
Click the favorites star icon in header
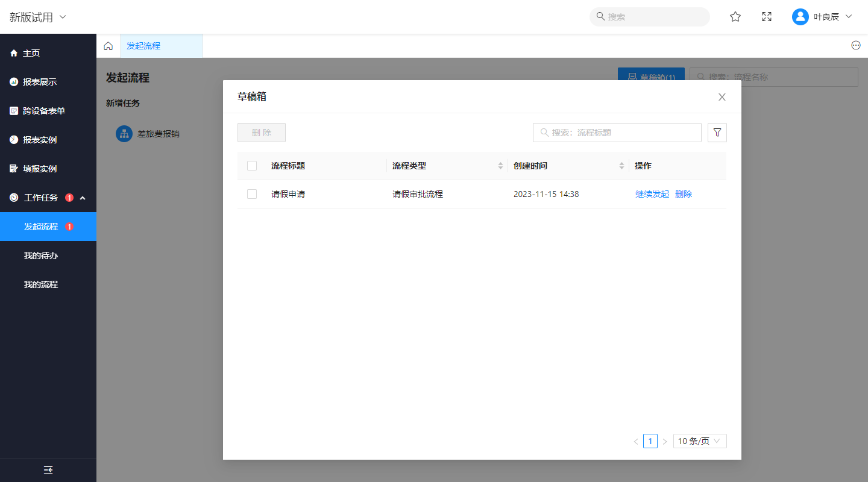coord(735,17)
